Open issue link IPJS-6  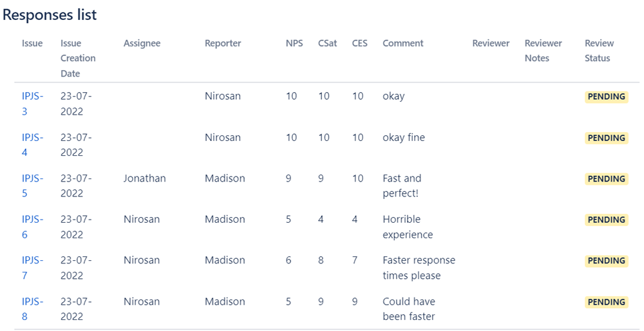tap(32, 227)
